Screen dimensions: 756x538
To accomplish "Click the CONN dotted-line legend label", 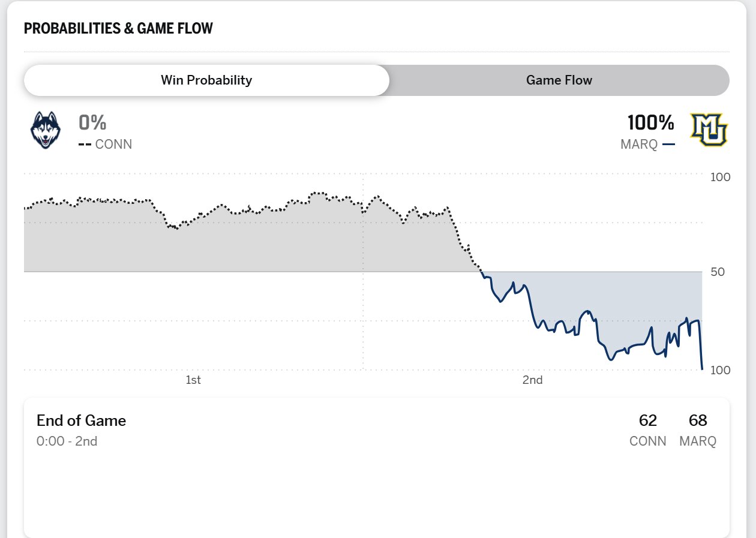I will [x=106, y=145].
